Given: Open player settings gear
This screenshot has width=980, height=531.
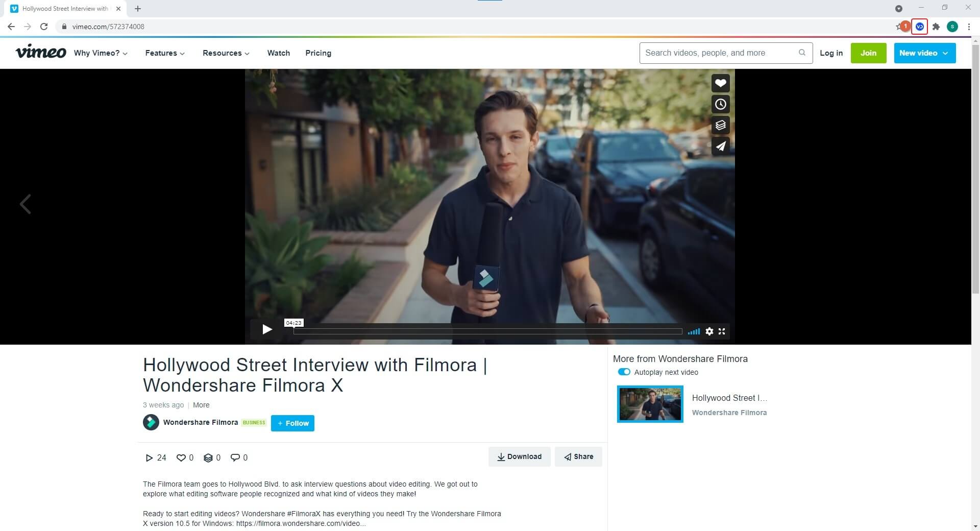Looking at the screenshot, I should point(709,331).
